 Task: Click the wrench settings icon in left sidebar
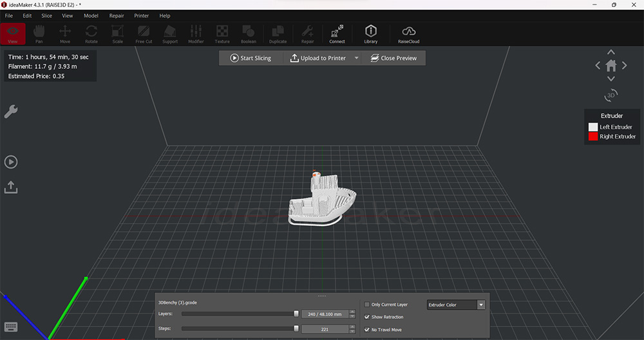pyautogui.click(x=11, y=112)
